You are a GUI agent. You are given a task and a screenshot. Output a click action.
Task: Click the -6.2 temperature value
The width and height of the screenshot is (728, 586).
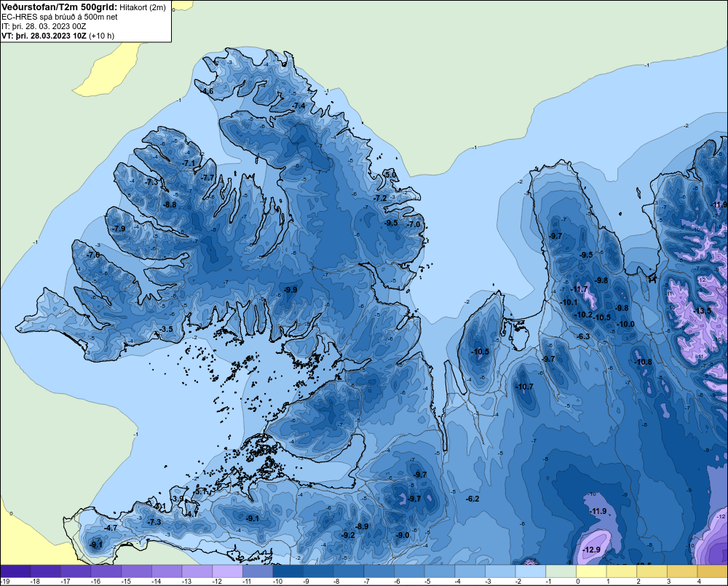473,499
